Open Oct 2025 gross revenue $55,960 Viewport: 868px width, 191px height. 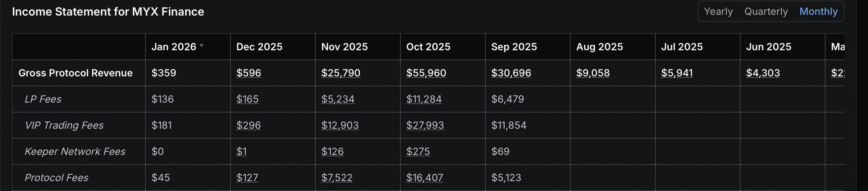coord(426,73)
